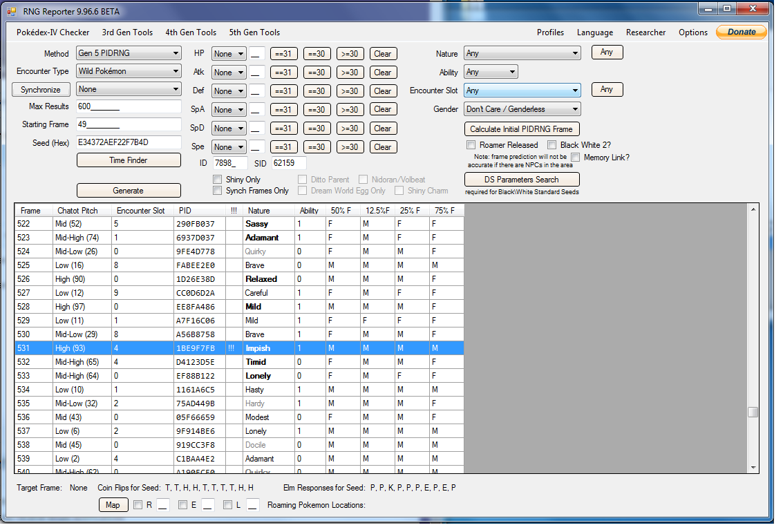Viewport: 783px width, 532px height.
Task: Click the DS Parameters Search button
Action: 522,180
